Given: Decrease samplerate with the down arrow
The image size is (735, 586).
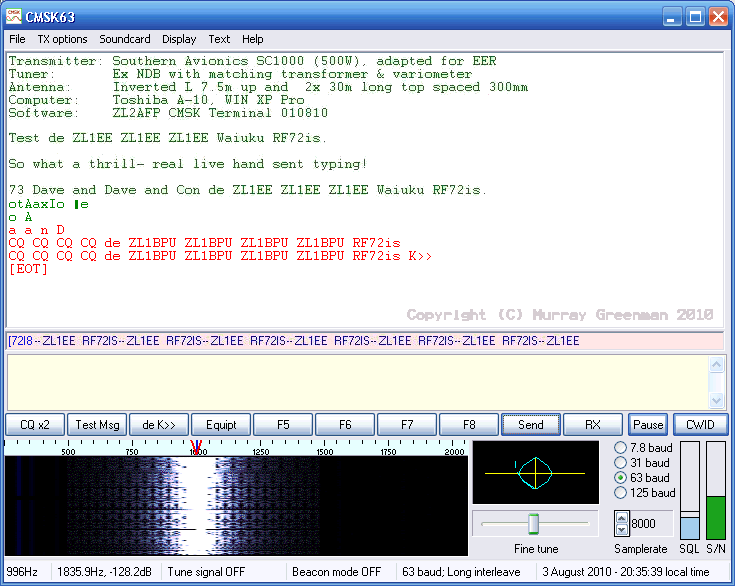Looking at the screenshot, I should pyautogui.click(x=620, y=529).
